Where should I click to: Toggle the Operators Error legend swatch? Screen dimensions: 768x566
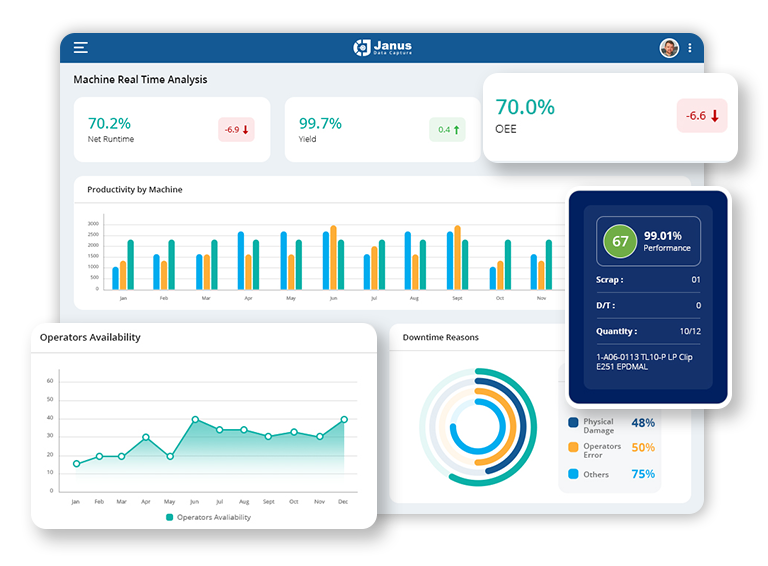coord(573,447)
